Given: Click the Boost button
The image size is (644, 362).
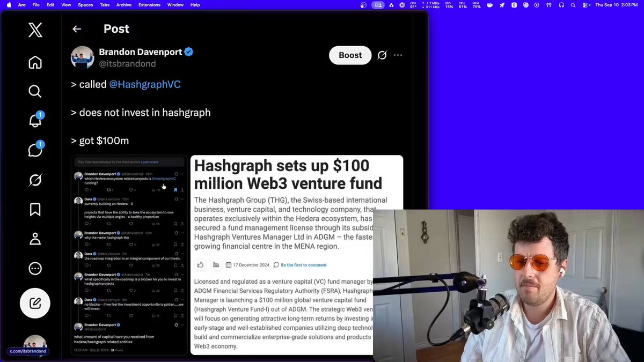Looking at the screenshot, I should pyautogui.click(x=350, y=55).
